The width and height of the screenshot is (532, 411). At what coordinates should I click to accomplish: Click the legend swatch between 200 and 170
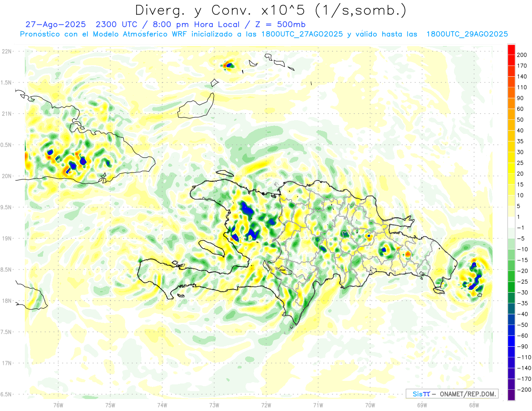pyautogui.click(x=511, y=60)
